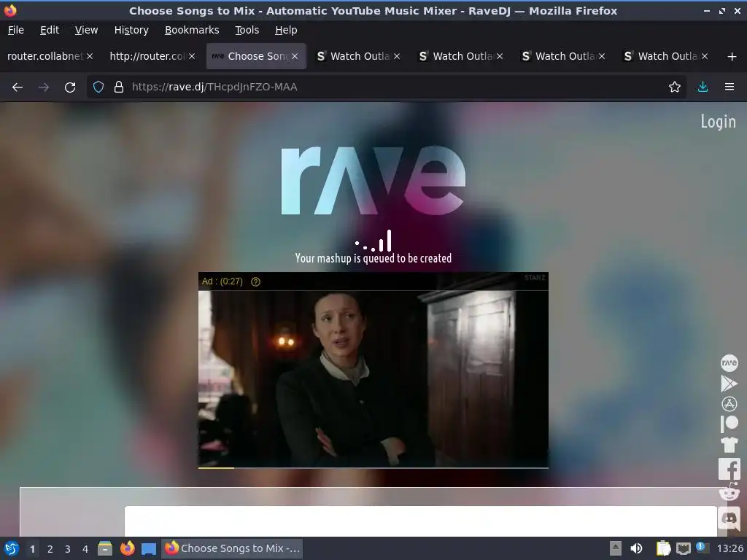Click the white input box at page bottom
Screen dimensions: 747x560
(421, 521)
